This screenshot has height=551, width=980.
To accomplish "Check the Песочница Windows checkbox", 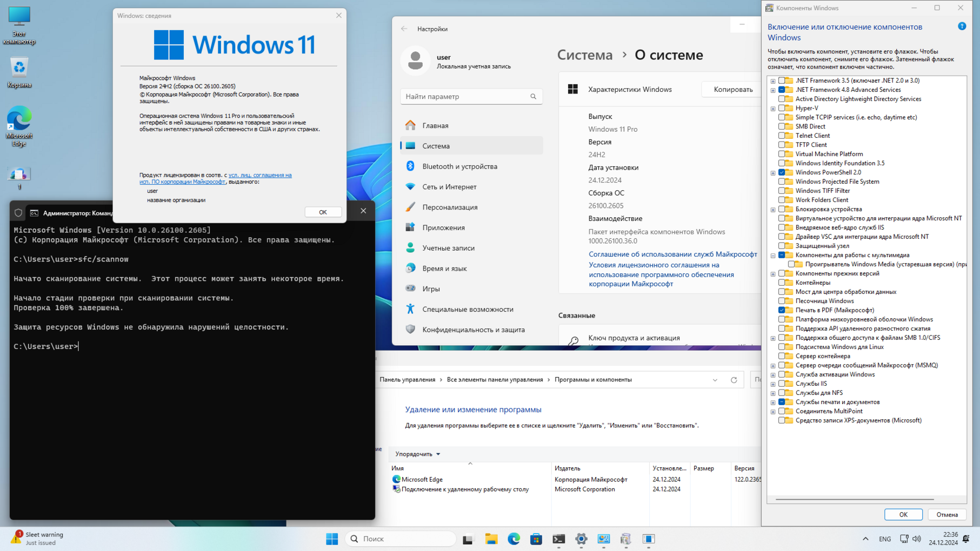I will (x=782, y=301).
